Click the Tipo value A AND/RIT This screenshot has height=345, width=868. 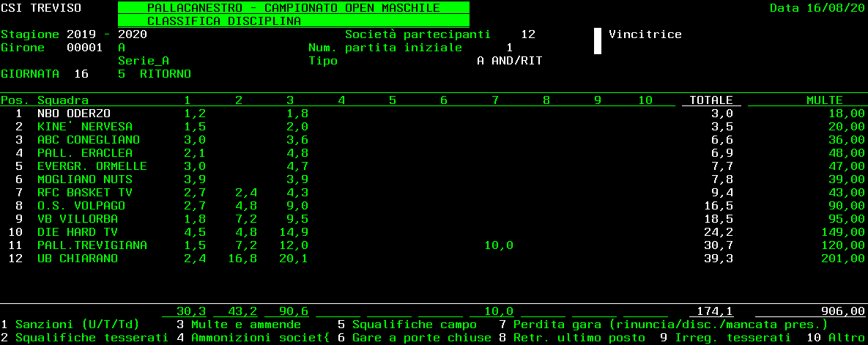(x=509, y=61)
